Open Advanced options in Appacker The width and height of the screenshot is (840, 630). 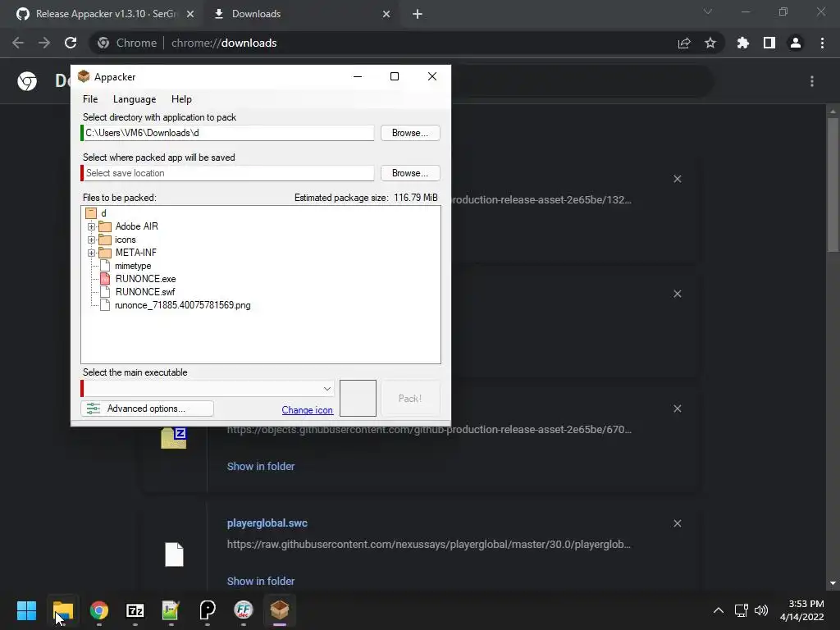148,409
